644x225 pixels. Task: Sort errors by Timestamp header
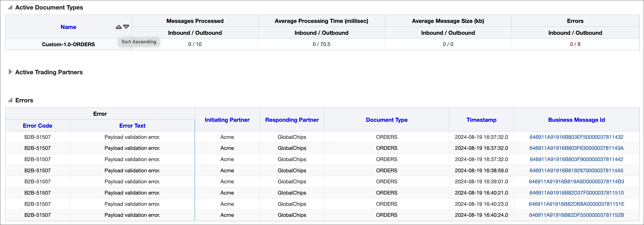[481, 120]
